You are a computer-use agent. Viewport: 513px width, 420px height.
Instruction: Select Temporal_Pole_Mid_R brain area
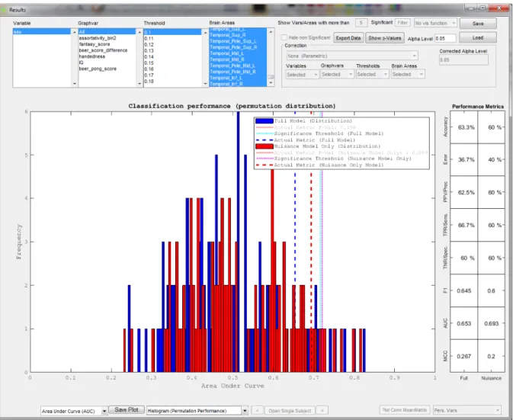tap(238, 72)
